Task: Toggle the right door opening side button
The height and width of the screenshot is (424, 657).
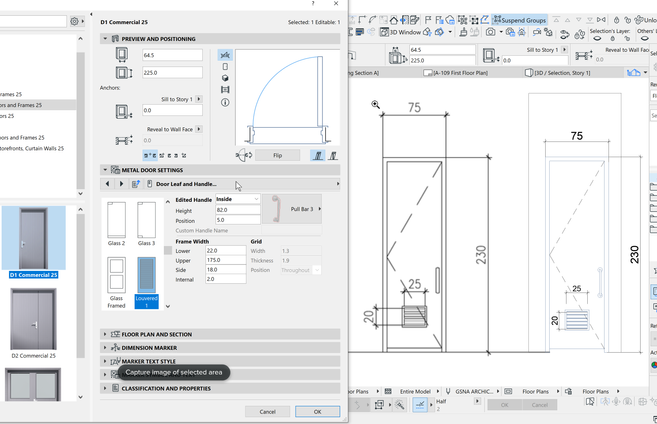Action: point(333,156)
